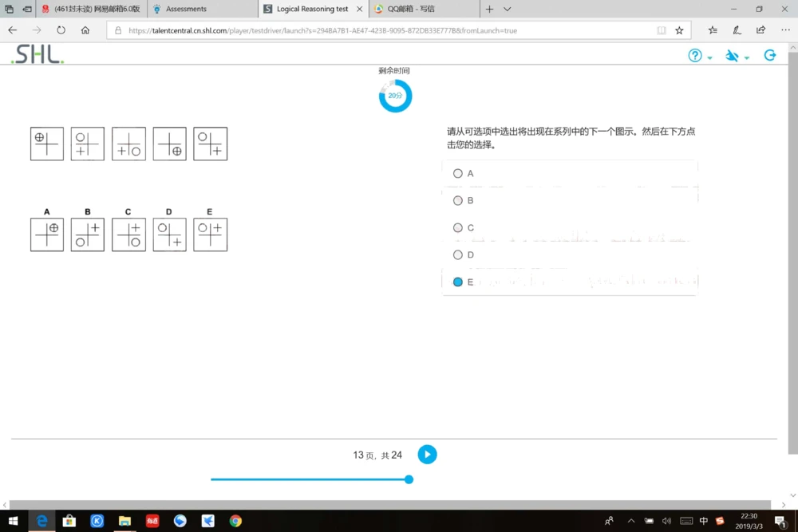Viewport: 798px width, 532px height.
Task: Open Microsoft Edge from the taskbar
Action: pyautogui.click(x=41, y=521)
